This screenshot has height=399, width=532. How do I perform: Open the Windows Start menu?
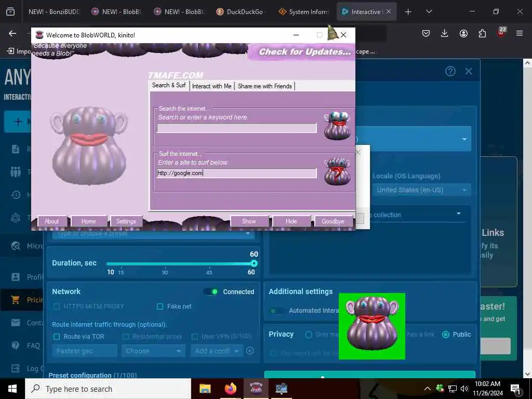[12, 389]
